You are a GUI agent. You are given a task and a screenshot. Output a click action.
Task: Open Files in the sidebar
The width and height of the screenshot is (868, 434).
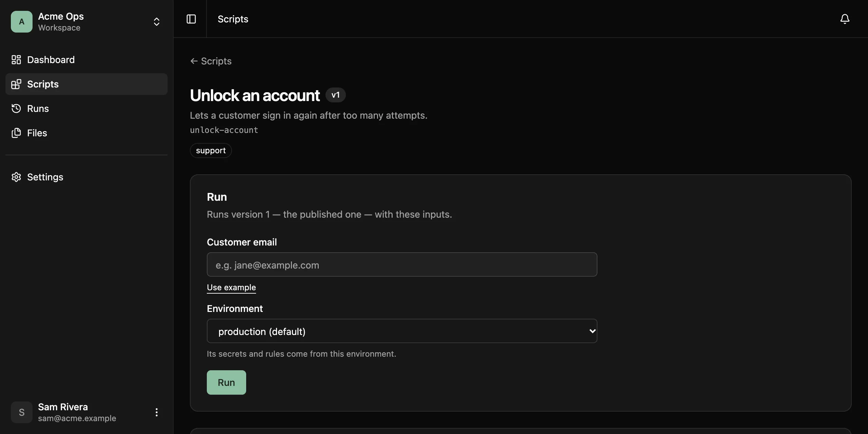click(x=86, y=133)
